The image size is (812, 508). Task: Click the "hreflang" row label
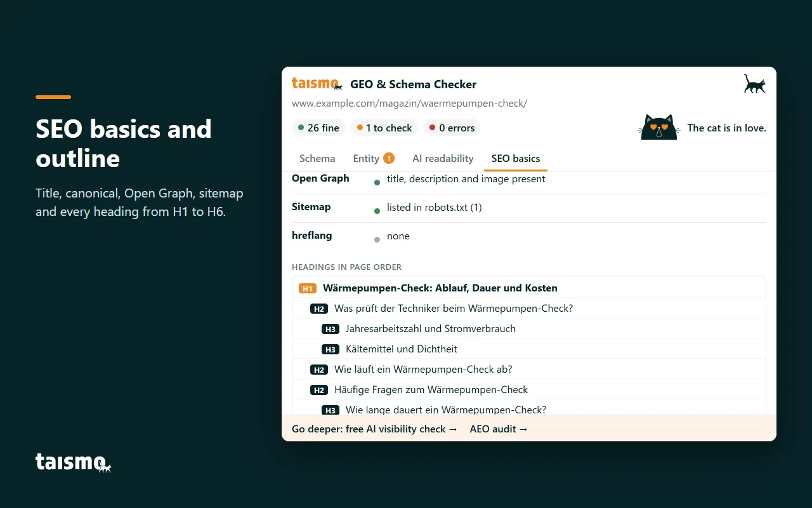point(312,236)
